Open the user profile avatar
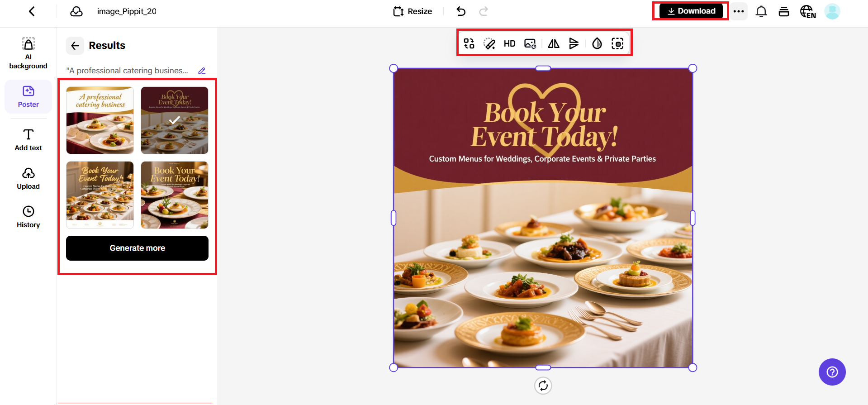Image resolution: width=868 pixels, height=405 pixels. coord(832,11)
